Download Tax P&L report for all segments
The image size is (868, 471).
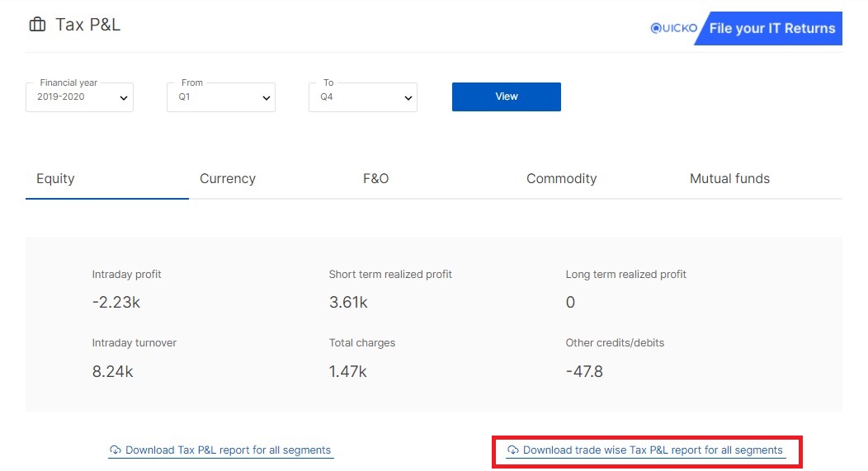(228, 450)
